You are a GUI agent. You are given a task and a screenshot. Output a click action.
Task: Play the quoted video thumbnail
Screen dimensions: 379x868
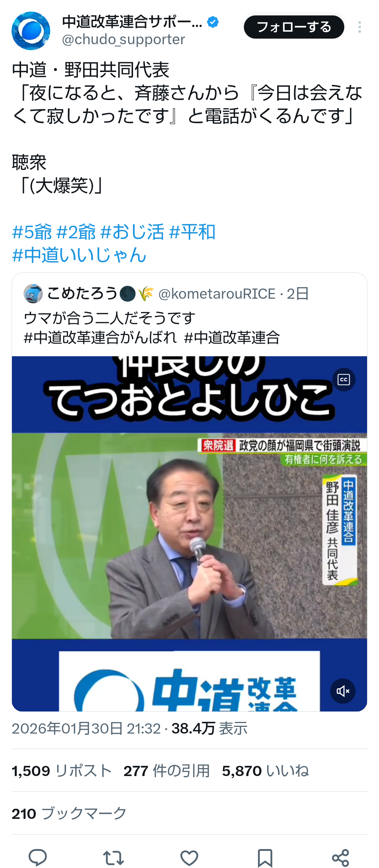click(189, 534)
